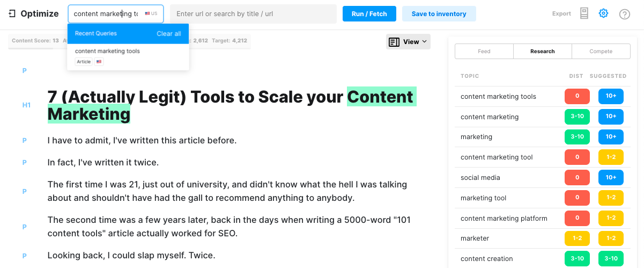This screenshot has height=268, width=644.
Task: Open the settings gear
Action: click(x=604, y=14)
